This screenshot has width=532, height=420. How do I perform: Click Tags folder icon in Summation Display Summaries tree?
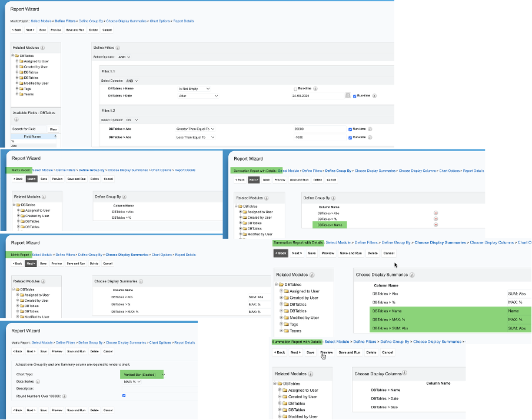[x=286, y=324]
